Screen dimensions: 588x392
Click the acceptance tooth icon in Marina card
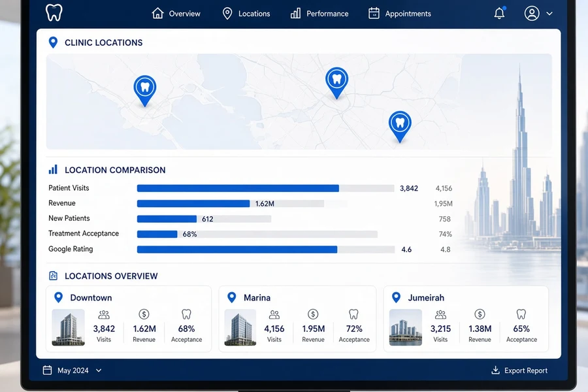353,314
